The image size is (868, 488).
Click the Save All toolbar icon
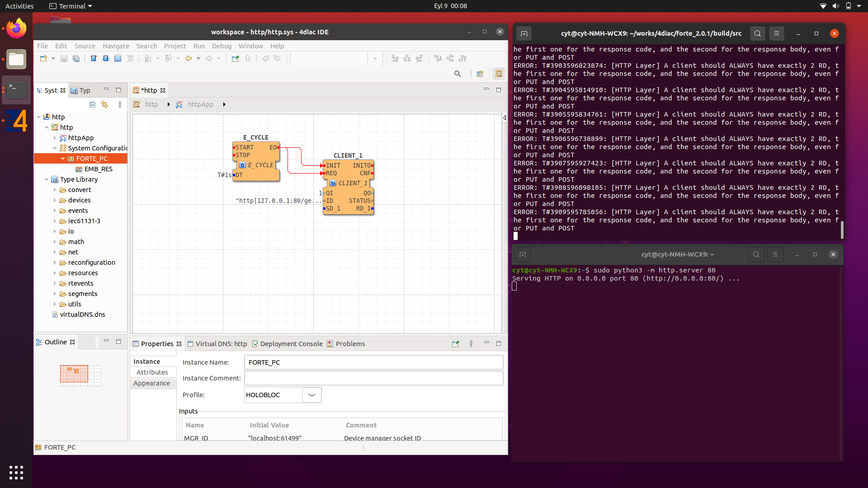coord(76,58)
